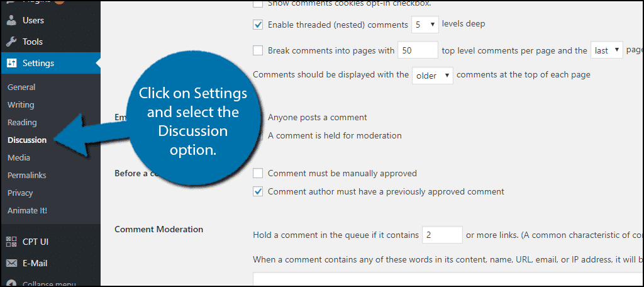644x287 pixels.
Task: Enable the comments cookies opt-in checkbox
Action: 258,3
